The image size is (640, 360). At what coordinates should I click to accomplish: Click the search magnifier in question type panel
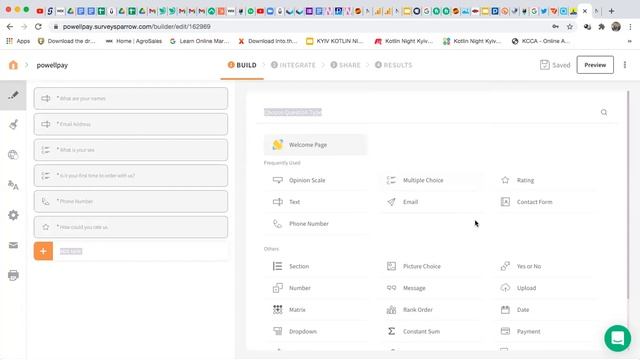604,112
